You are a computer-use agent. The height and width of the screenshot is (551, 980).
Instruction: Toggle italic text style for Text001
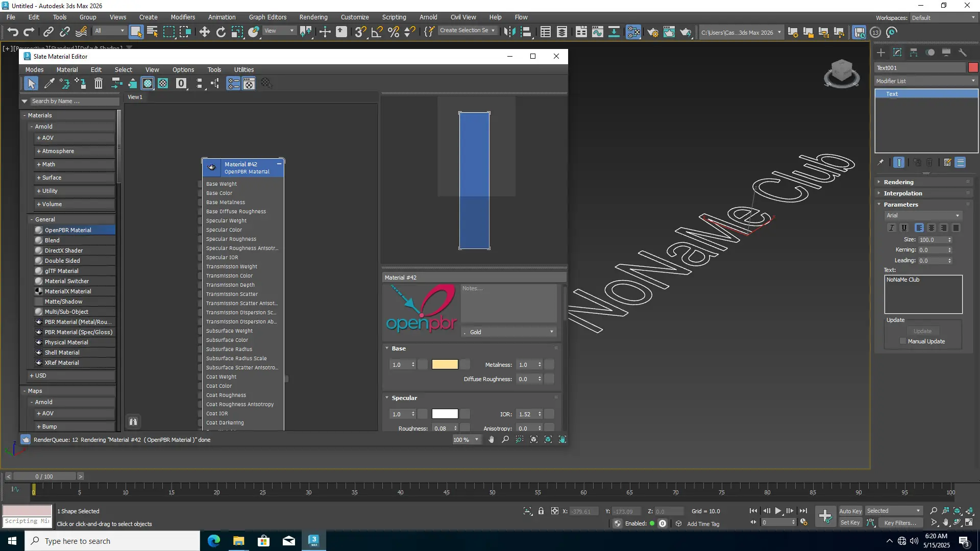892,228
